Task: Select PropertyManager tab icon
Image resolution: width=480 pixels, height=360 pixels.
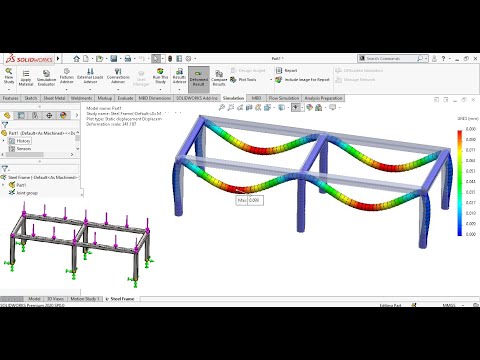Action: click(21, 115)
